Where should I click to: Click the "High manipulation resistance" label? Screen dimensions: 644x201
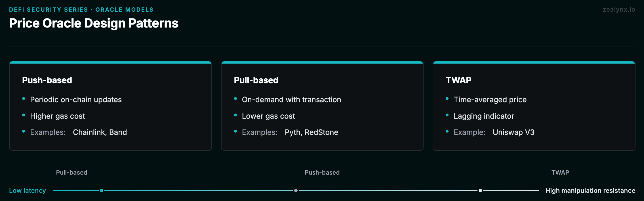590,190
